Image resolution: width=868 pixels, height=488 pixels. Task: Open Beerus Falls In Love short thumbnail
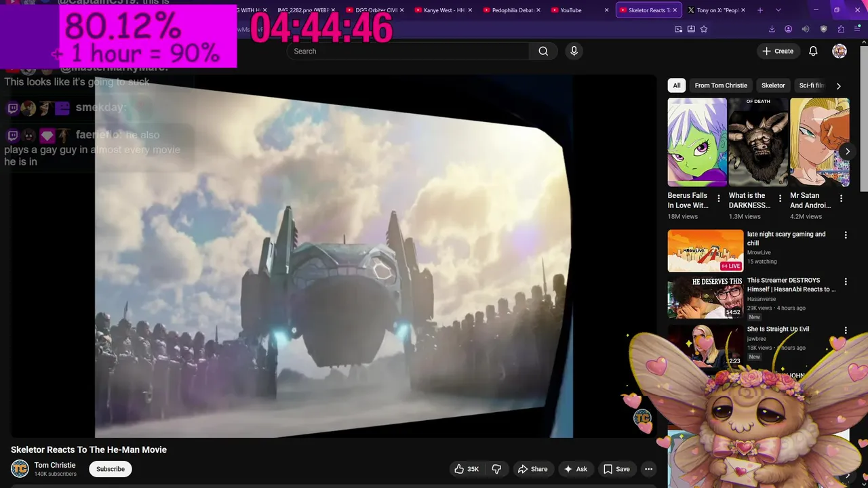[697, 142]
